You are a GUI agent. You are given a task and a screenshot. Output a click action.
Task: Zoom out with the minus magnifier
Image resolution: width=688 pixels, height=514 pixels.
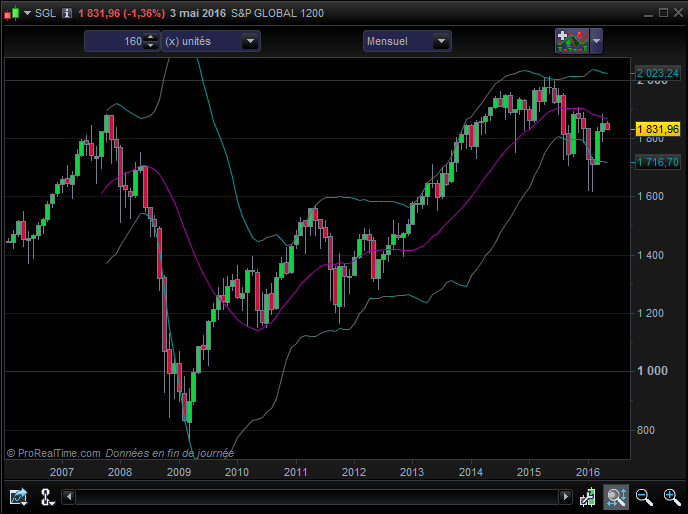click(644, 497)
